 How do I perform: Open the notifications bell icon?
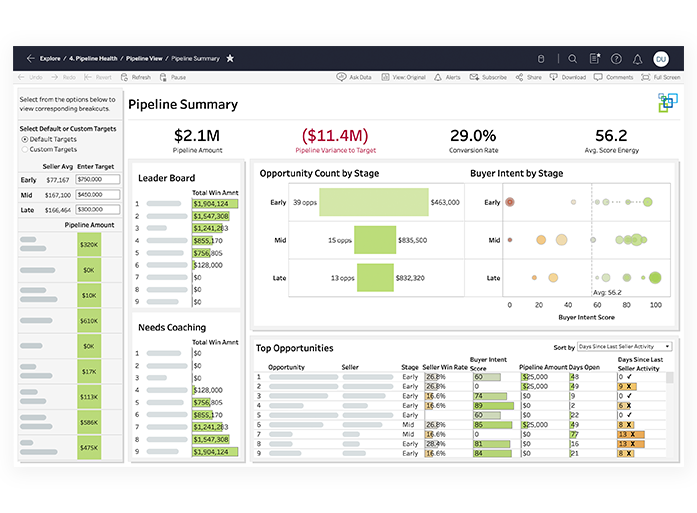pyautogui.click(x=638, y=59)
